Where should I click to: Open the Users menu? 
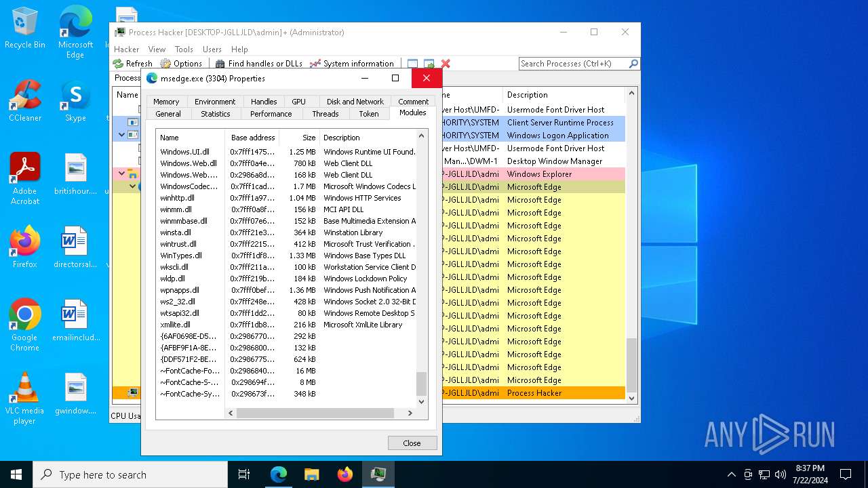click(x=212, y=49)
